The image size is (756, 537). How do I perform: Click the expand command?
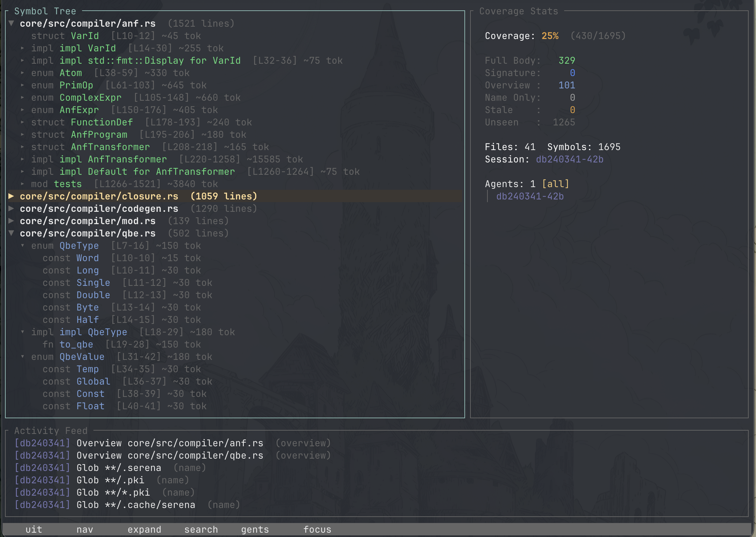click(144, 529)
